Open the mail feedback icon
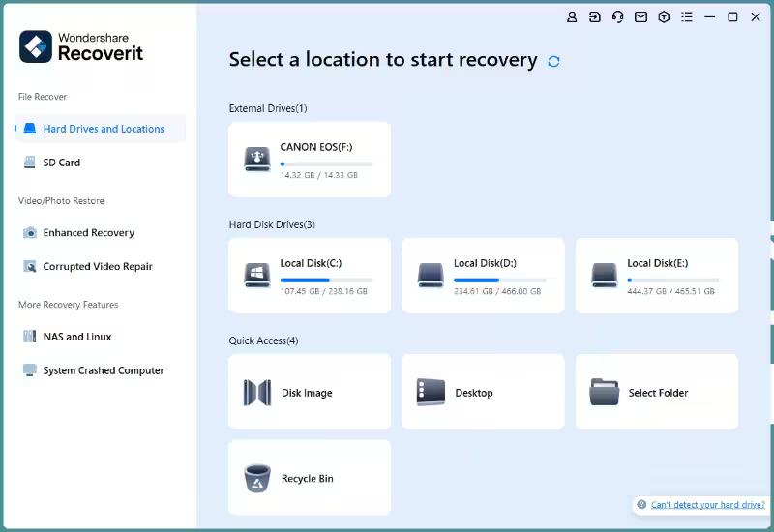 coord(640,17)
